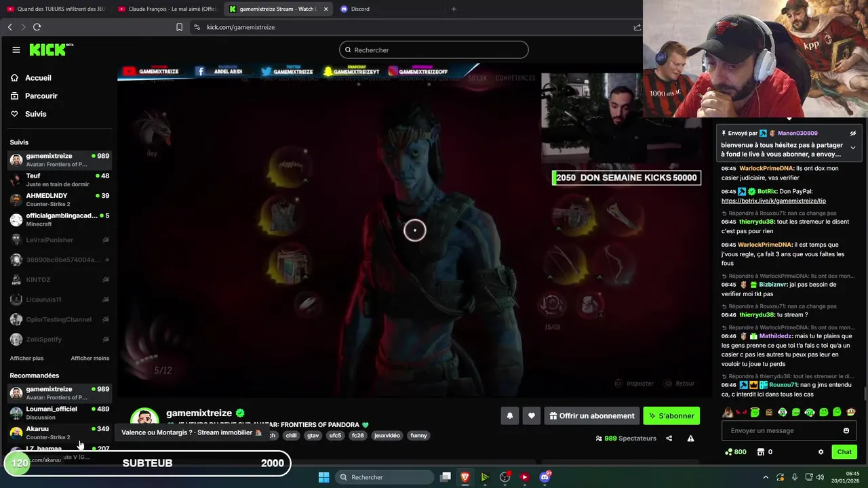Select the jeuxvidéo tag
The height and width of the screenshot is (488, 868).
(x=387, y=435)
